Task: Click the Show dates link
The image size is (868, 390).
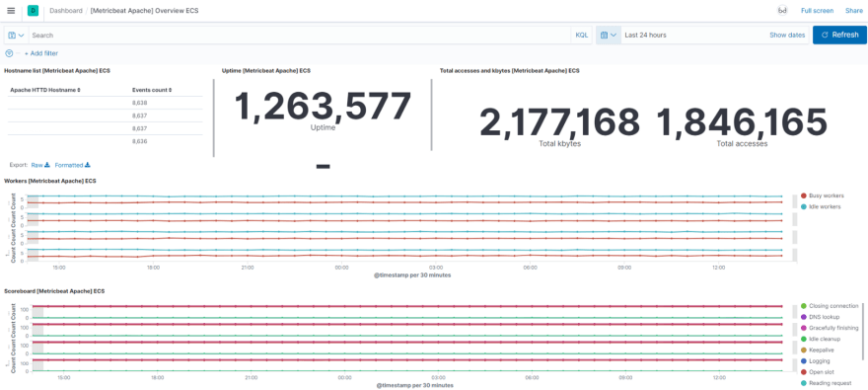Action: (x=787, y=35)
